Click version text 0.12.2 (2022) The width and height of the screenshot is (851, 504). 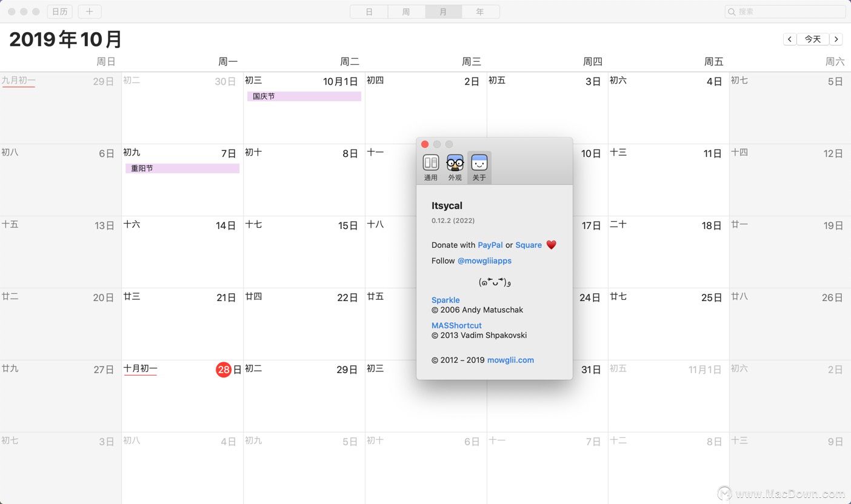pos(453,220)
